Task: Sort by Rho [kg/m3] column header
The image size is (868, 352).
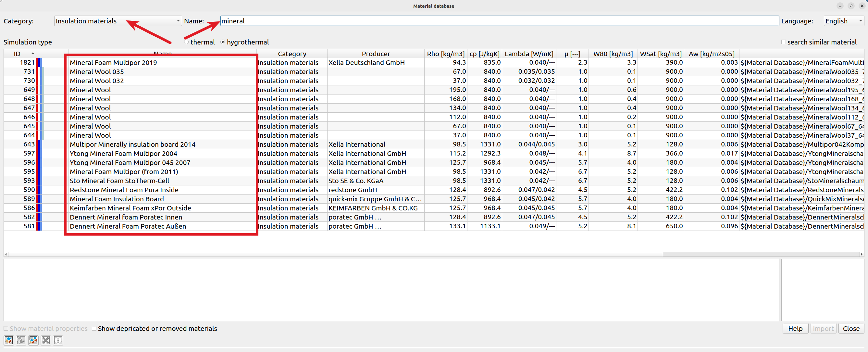Action: [x=445, y=54]
